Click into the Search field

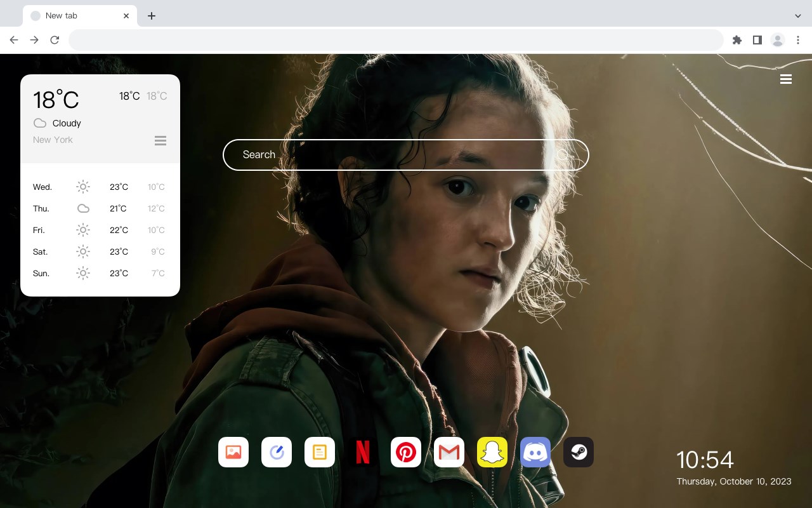[x=406, y=155]
